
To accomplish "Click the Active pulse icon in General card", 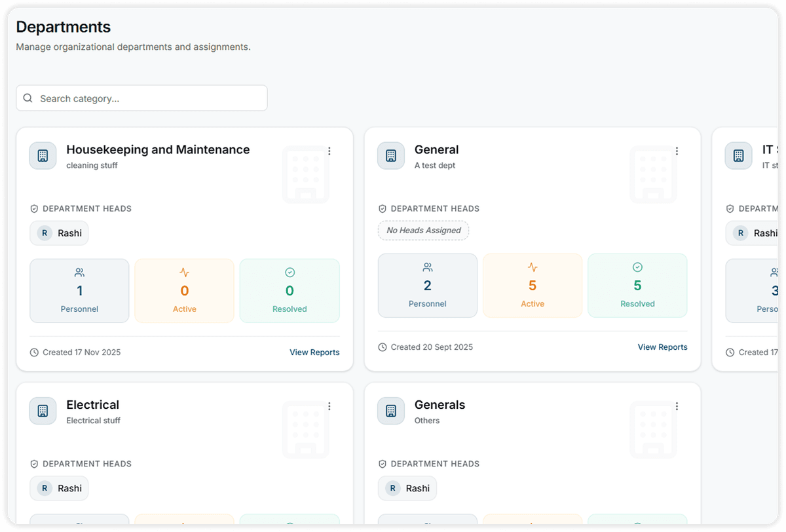I will 533,267.
